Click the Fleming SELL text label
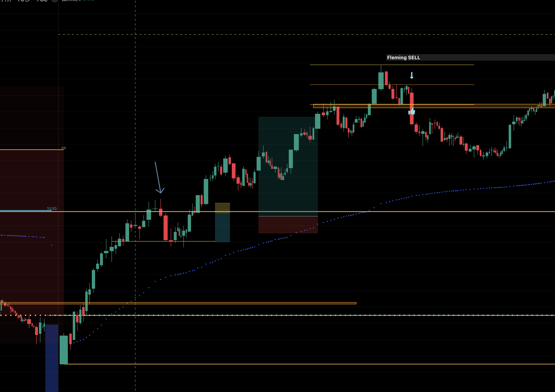Screen dimensions: 555x392 [403, 58]
